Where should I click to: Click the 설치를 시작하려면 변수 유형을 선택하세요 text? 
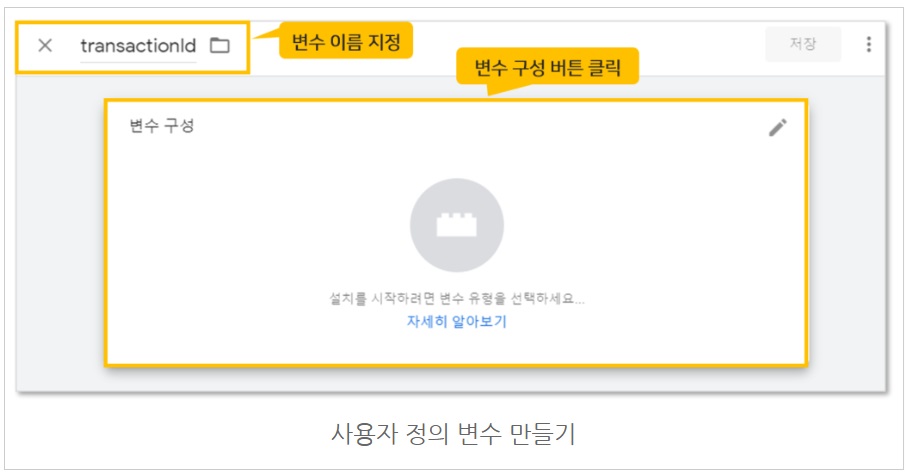click(457, 298)
